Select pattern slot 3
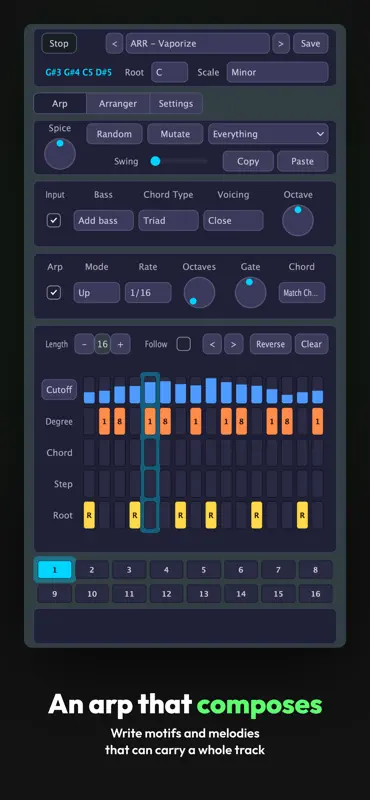Viewport: 370px width, 800px height. [129, 569]
